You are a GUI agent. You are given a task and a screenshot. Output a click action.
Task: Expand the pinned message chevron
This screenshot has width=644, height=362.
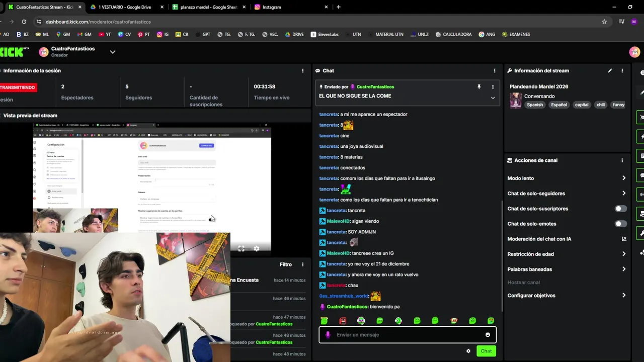493,98
